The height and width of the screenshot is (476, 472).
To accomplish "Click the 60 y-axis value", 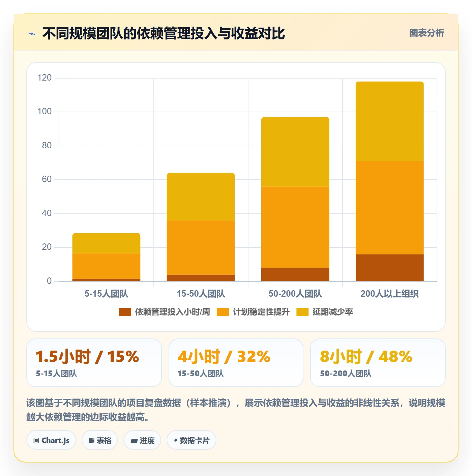I will pyautogui.click(x=47, y=179).
